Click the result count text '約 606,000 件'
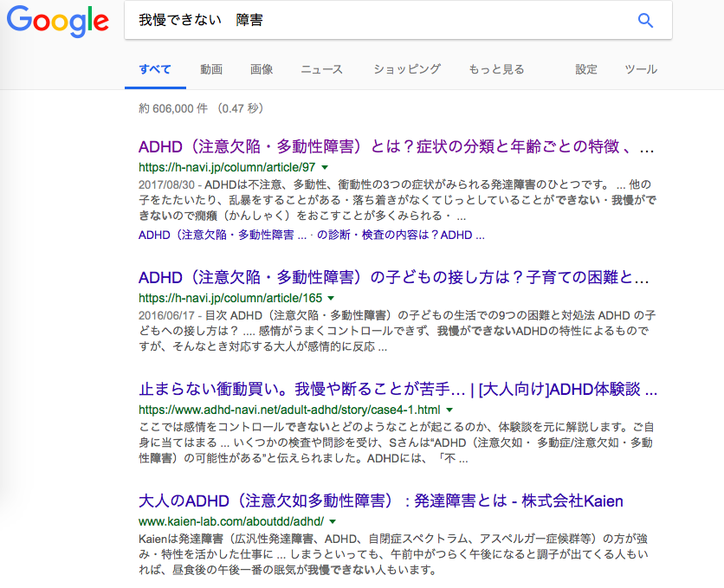Viewport: 724px width, 588px height. [173, 108]
